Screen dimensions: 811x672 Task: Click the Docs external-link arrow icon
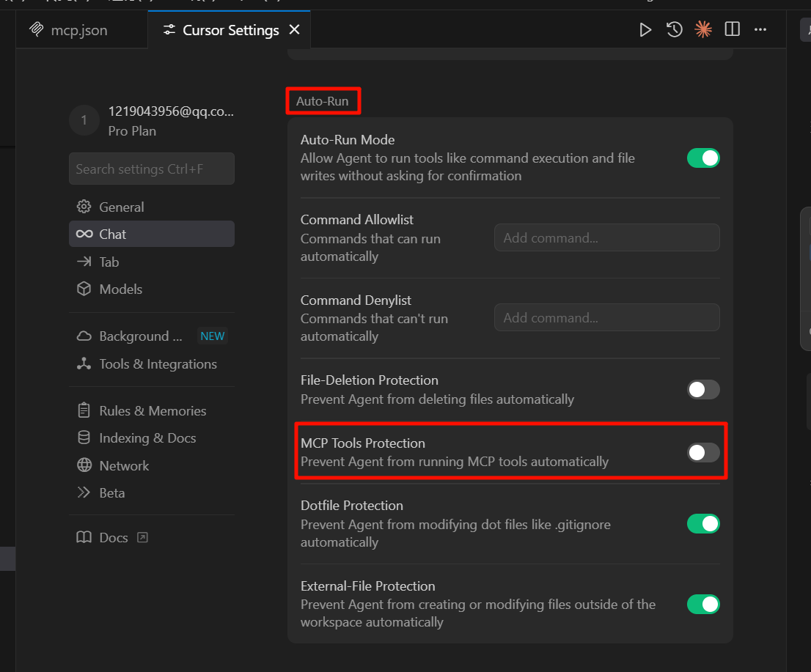[x=142, y=538]
